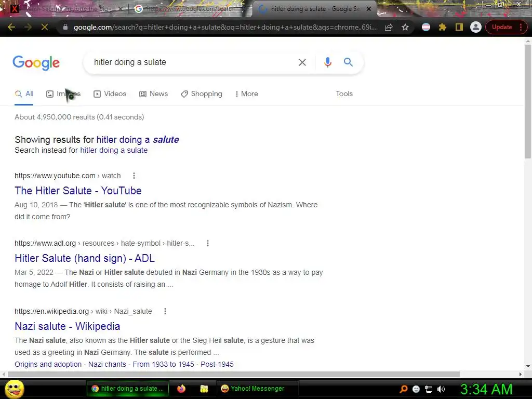532x399 pixels.
Task: Switch to the Shopping results tab
Action: 202,94
